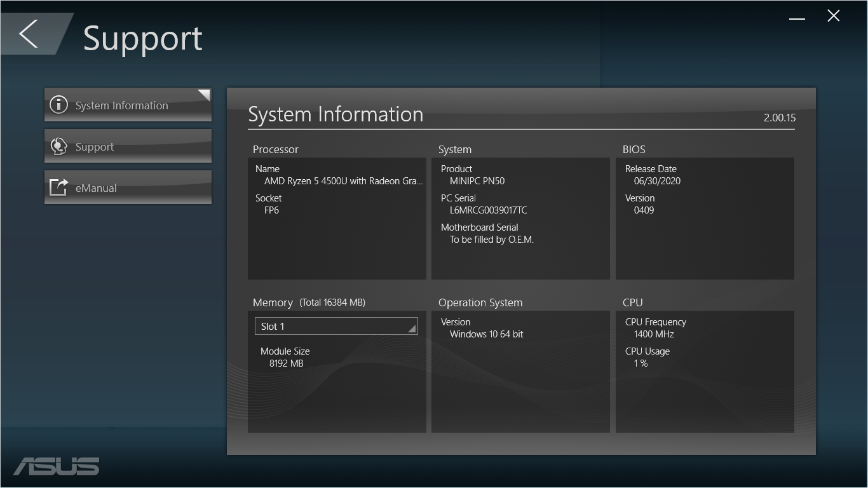Select the module size 8192 MB

[287, 363]
